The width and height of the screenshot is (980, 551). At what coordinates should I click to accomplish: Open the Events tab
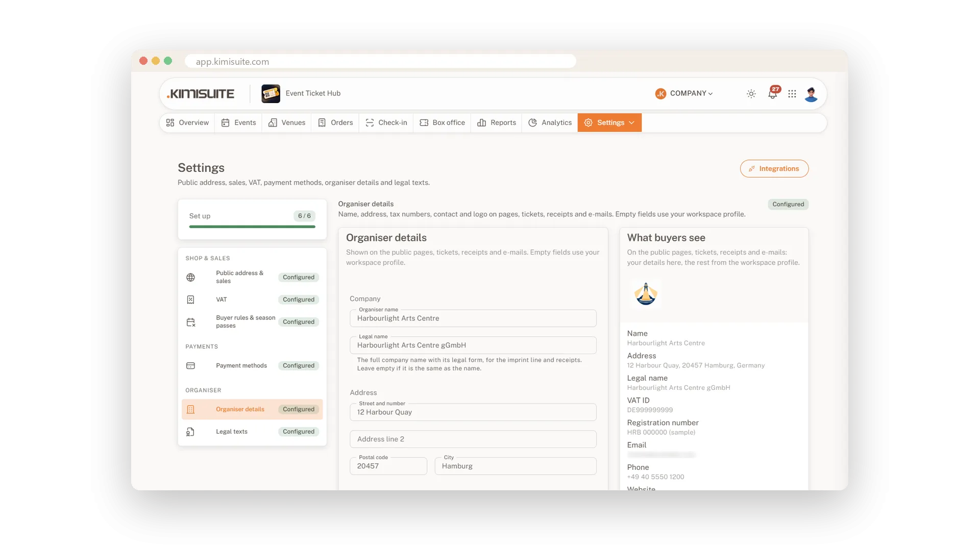[x=239, y=123]
